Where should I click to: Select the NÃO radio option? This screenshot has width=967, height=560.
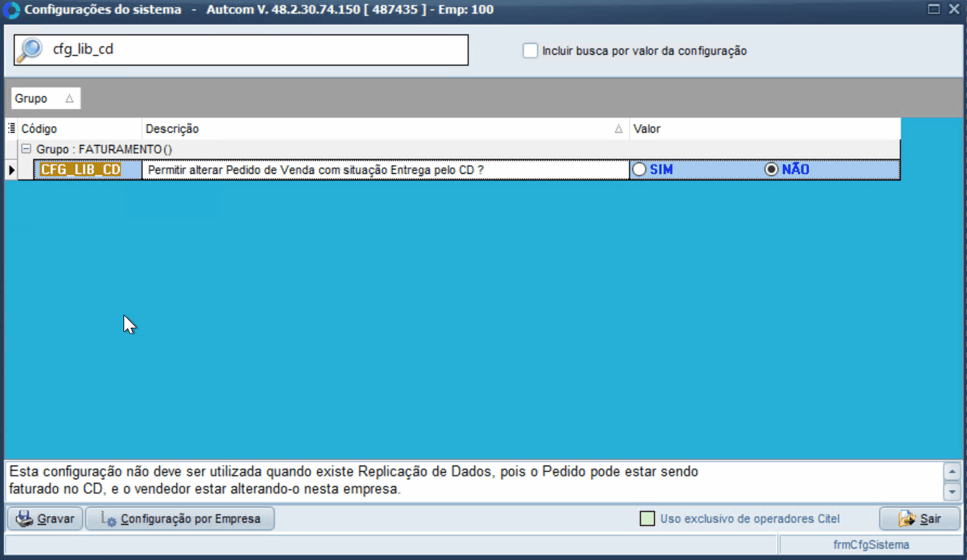pyautogui.click(x=771, y=170)
